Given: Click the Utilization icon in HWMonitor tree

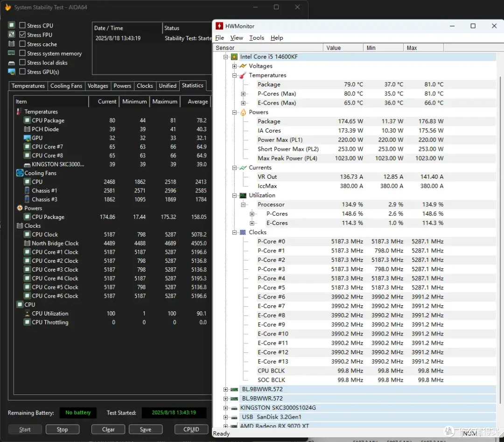Looking at the screenshot, I should 243,196.
